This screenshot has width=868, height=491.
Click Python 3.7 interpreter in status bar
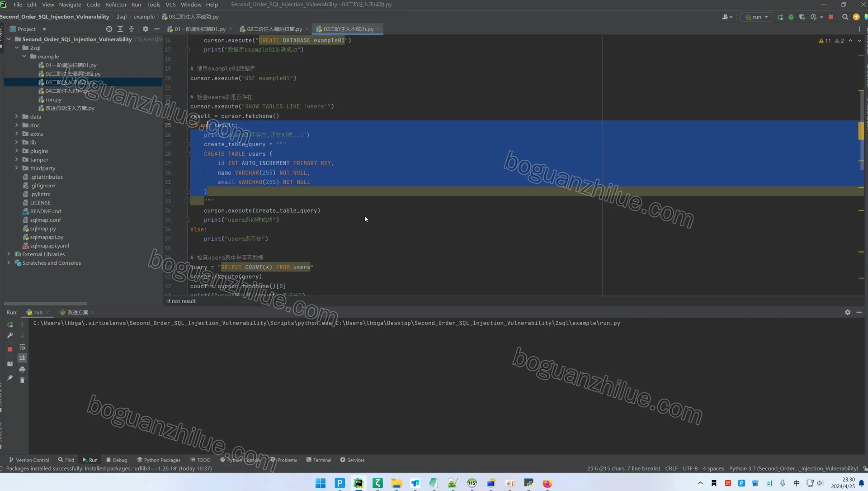click(x=793, y=468)
